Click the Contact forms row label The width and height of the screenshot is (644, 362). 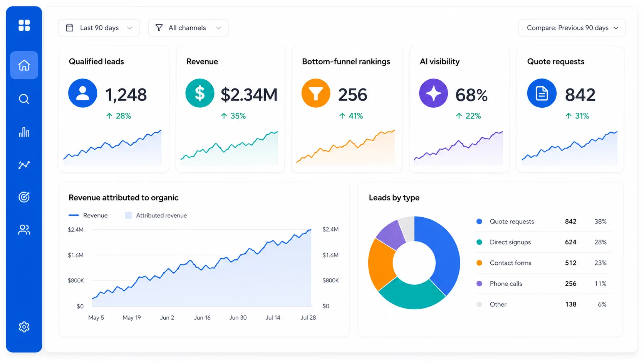click(x=510, y=263)
